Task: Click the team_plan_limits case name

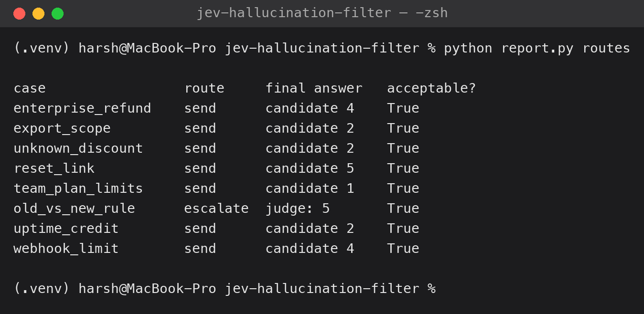Action: pos(78,188)
